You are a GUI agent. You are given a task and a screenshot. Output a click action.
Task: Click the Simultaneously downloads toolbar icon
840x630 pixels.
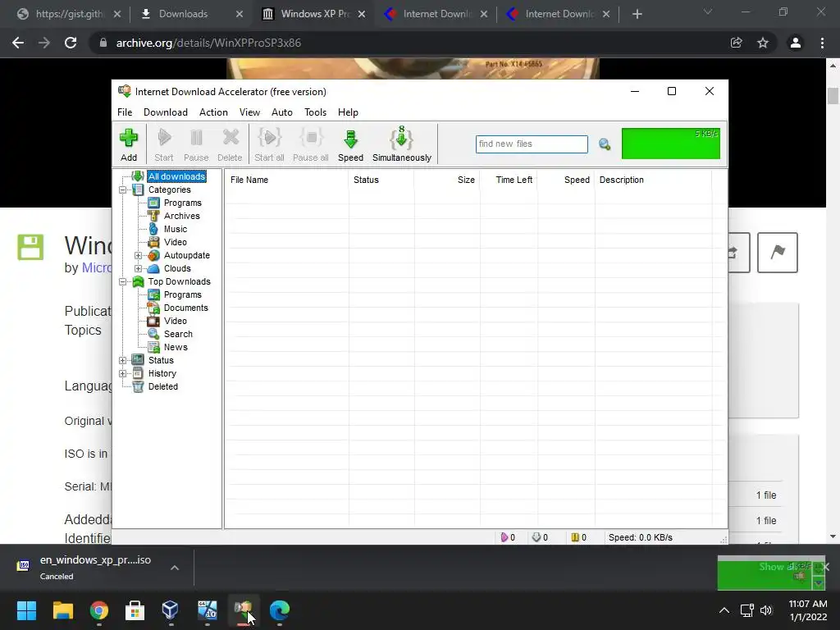click(x=402, y=144)
